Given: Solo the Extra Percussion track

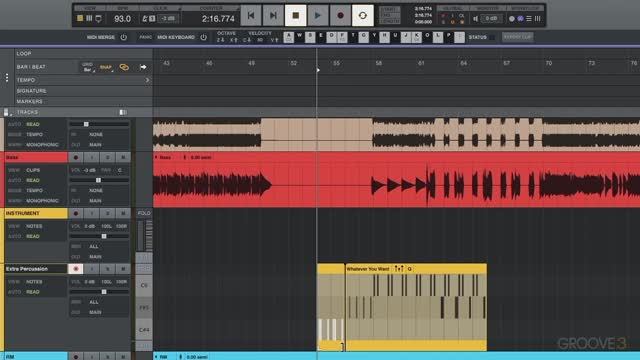Looking at the screenshot, I should [107, 269].
